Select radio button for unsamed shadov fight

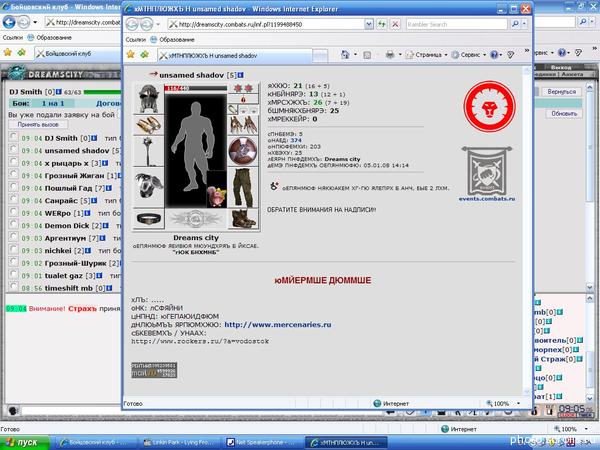(x=13, y=149)
